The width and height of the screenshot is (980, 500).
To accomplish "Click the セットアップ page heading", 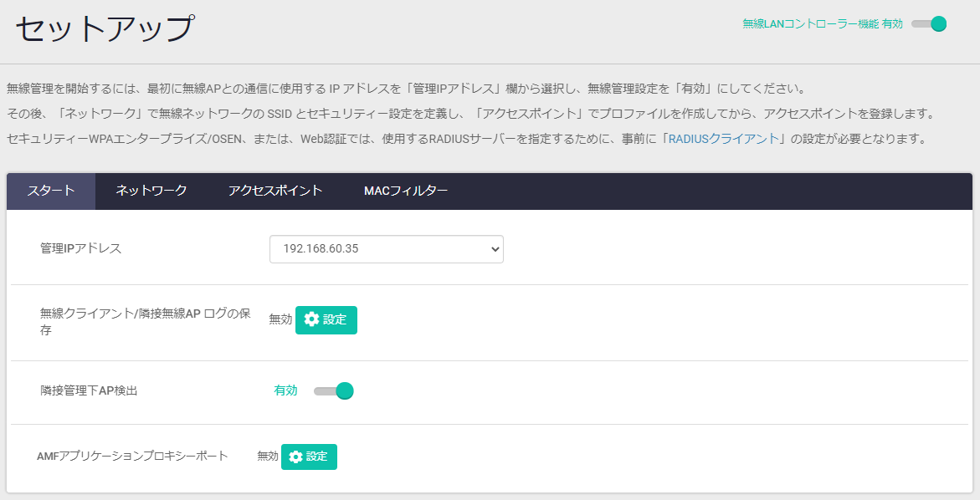I will [x=105, y=29].
